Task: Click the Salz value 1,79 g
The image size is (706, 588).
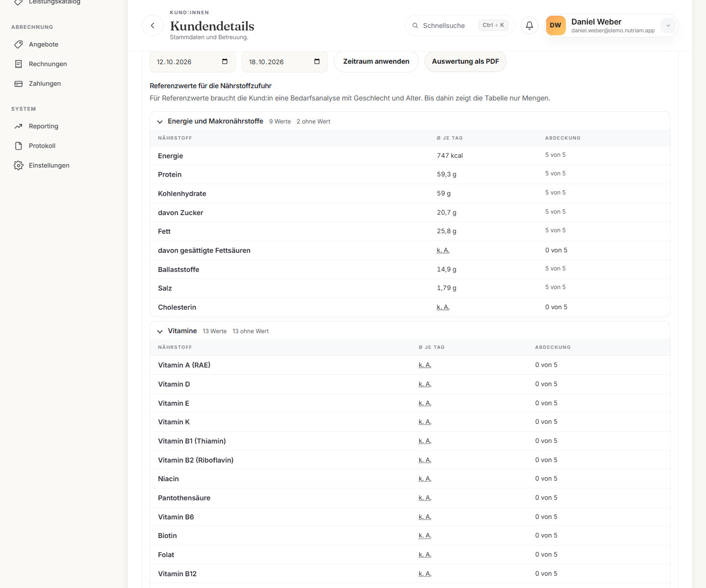Action: 447,288
